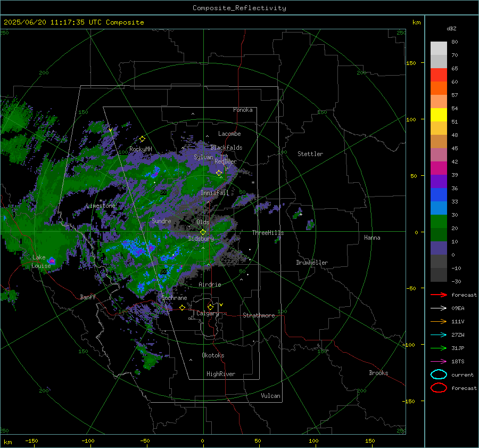Select the magenta 18TS arrow legend icon
The height and width of the screenshot is (448, 479).
click(439, 362)
